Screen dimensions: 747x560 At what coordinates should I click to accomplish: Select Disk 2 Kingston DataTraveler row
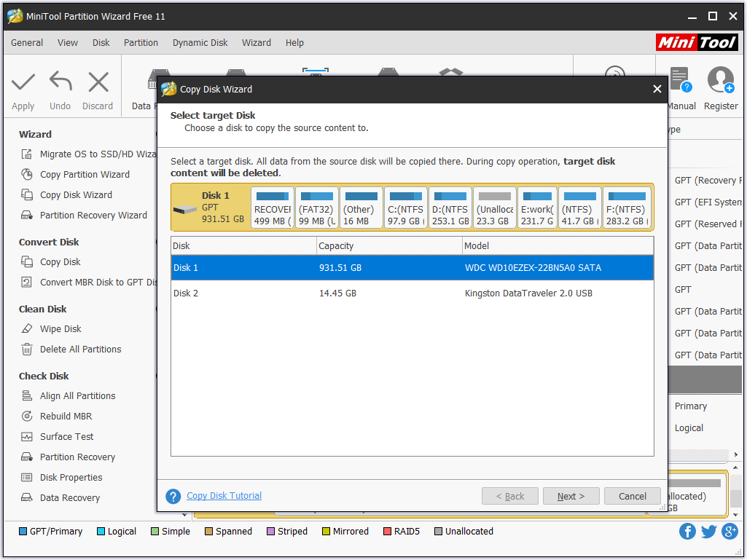click(412, 293)
